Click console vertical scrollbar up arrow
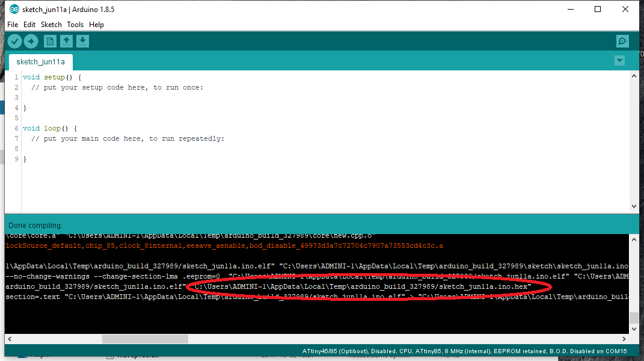The height and width of the screenshot is (361, 644). tap(634, 239)
